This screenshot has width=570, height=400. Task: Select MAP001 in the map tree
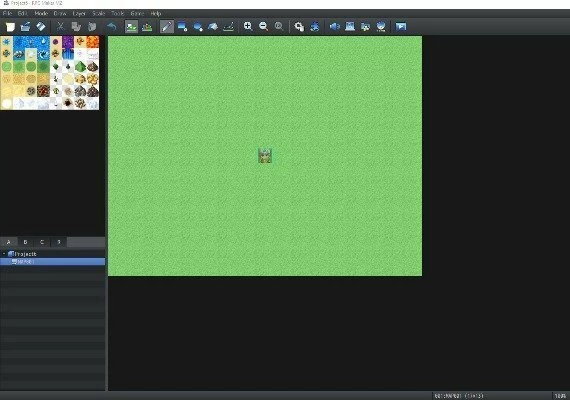[25, 261]
